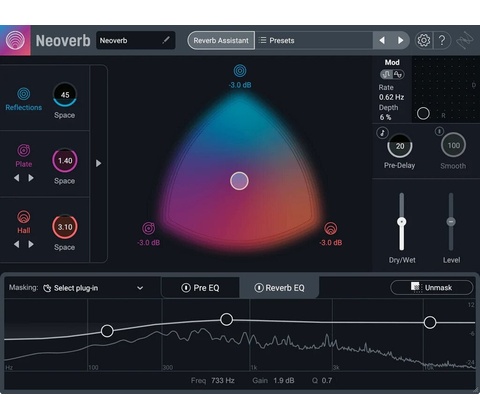The image size is (480, 420).
Task: Click the Unmask icon
Action: coord(415,287)
